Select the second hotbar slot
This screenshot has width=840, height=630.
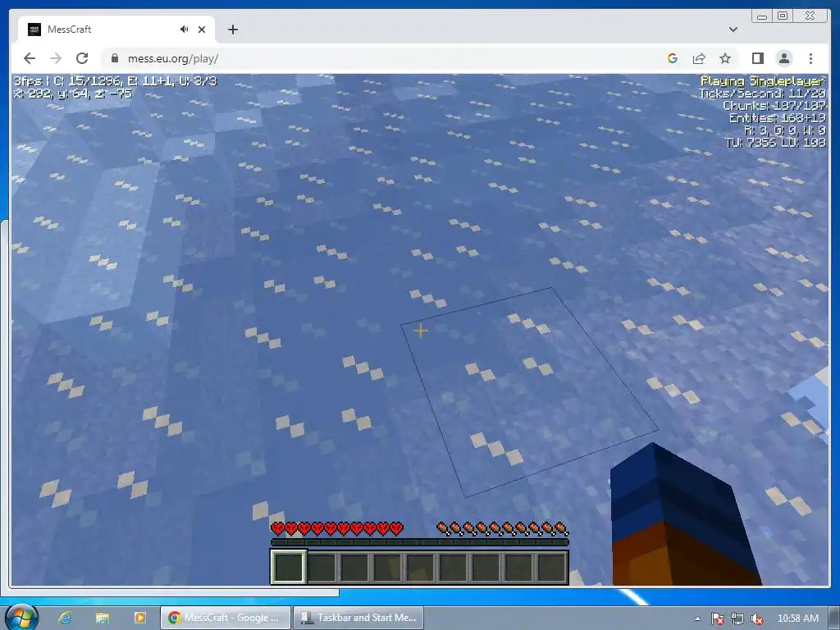point(322,567)
